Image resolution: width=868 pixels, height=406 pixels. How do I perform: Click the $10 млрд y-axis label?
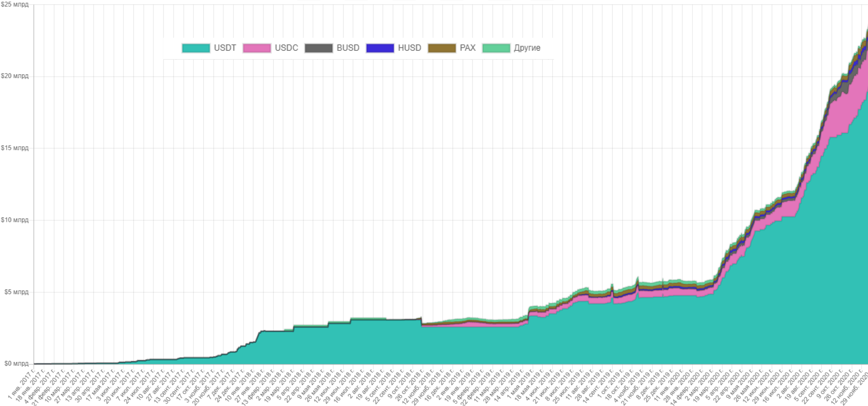pyautogui.click(x=15, y=220)
